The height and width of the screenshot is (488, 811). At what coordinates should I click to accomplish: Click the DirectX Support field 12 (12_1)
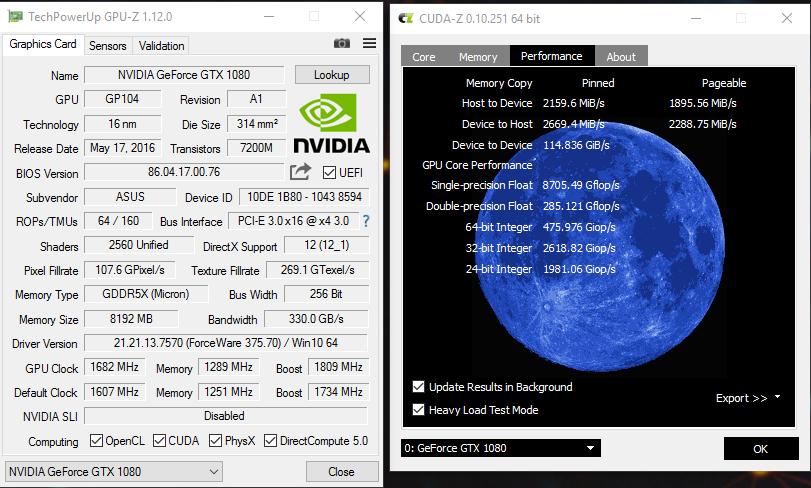tap(327, 245)
